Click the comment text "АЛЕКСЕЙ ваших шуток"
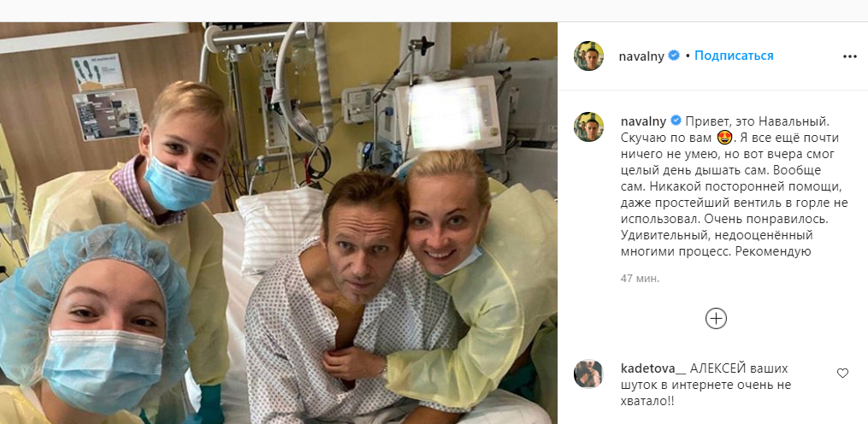 [718, 376]
